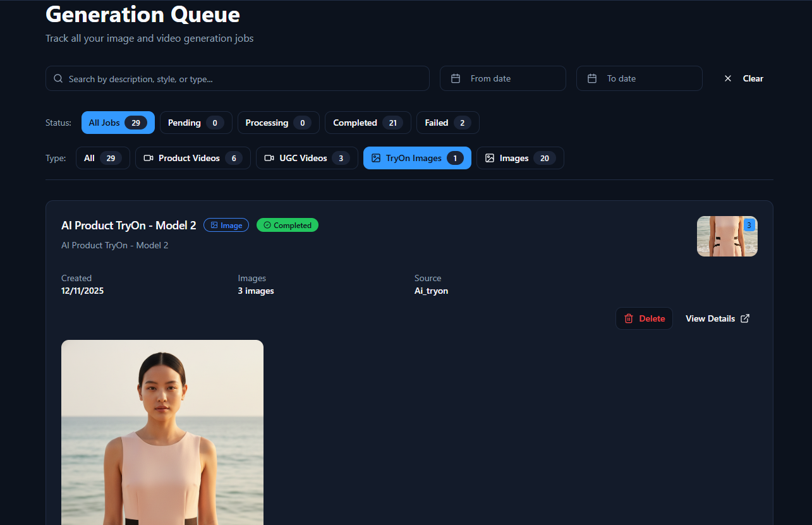Open the job thumbnail with badge 3
812x525 pixels.
[x=727, y=236]
